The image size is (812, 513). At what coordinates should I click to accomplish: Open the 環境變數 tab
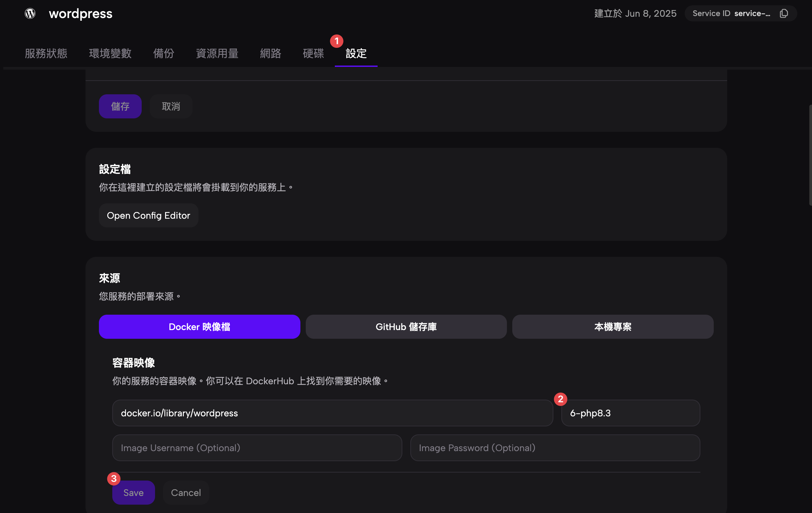(110, 53)
